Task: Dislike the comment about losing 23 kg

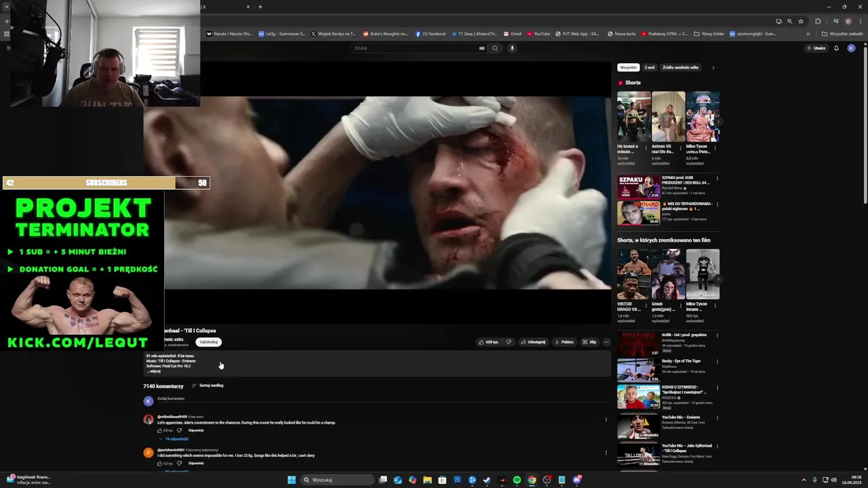Action: click(179, 464)
